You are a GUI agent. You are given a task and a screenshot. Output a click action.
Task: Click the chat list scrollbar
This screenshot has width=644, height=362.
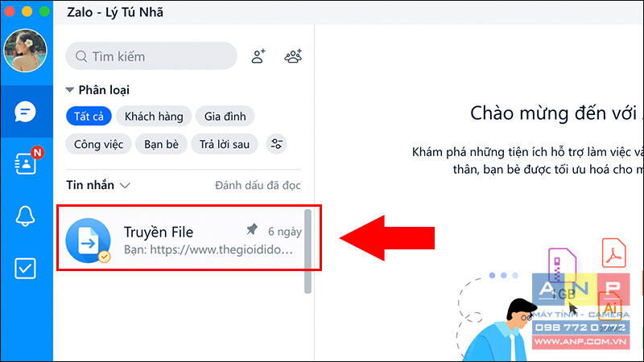[308, 251]
